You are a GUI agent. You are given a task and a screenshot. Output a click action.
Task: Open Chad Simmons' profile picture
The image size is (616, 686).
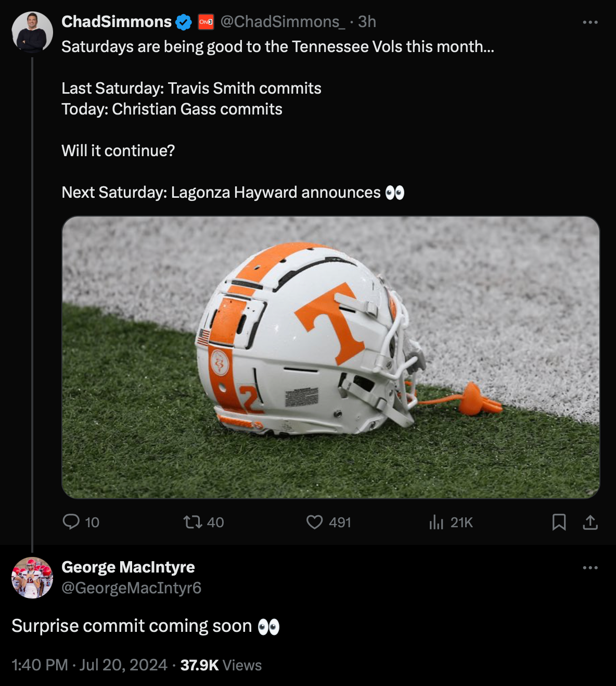point(32,32)
